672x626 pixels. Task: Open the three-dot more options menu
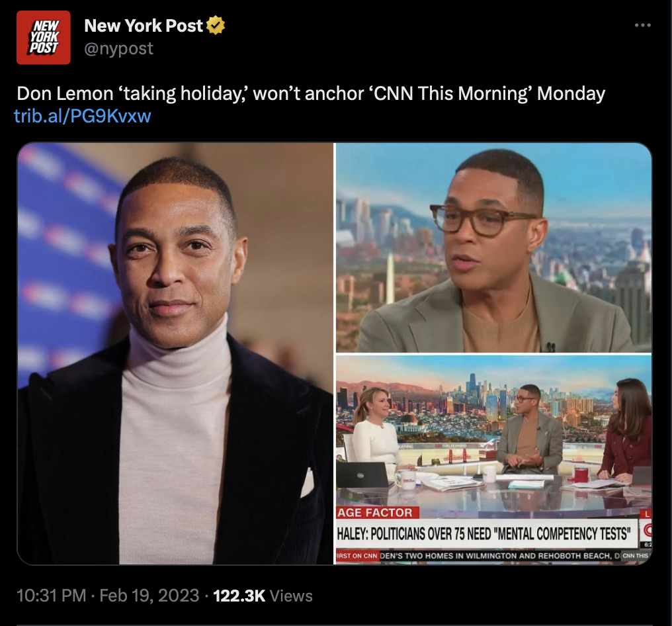[x=642, y=25]
